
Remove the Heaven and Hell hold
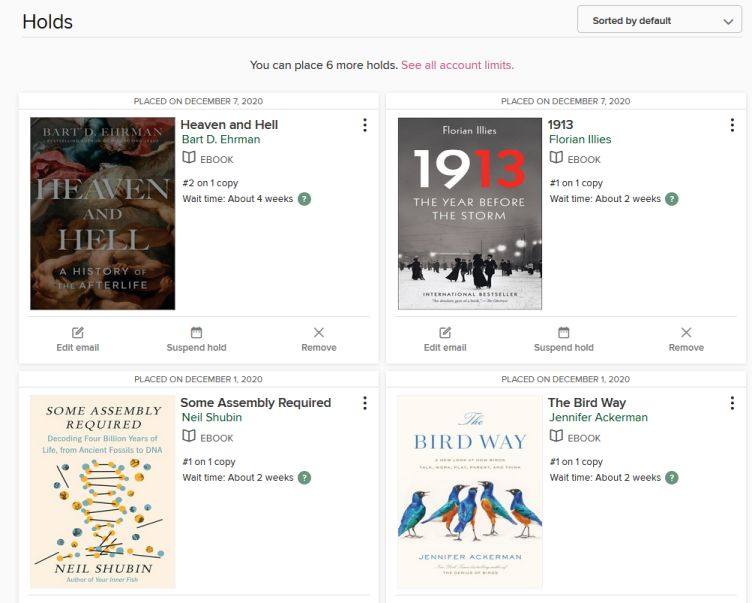point(319,339)
